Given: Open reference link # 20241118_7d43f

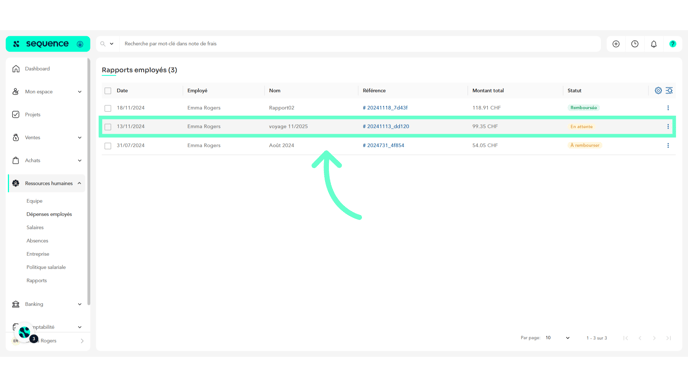Looking at the screenshot, I should tap(385, 108).
